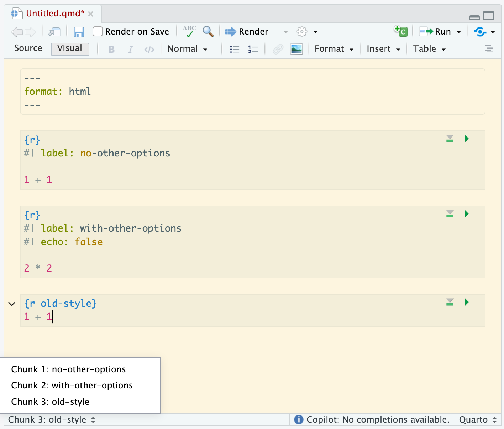The width and height of the screenshot is (504, 429).
Task: Run the old-style chunk
Action: point(467,302)
